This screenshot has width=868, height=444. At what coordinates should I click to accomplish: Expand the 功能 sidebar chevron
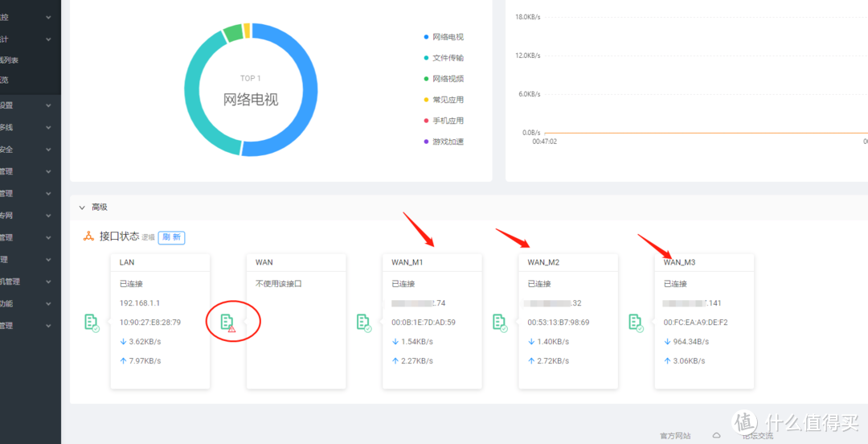pyautogui.click(x=49, y=304)
